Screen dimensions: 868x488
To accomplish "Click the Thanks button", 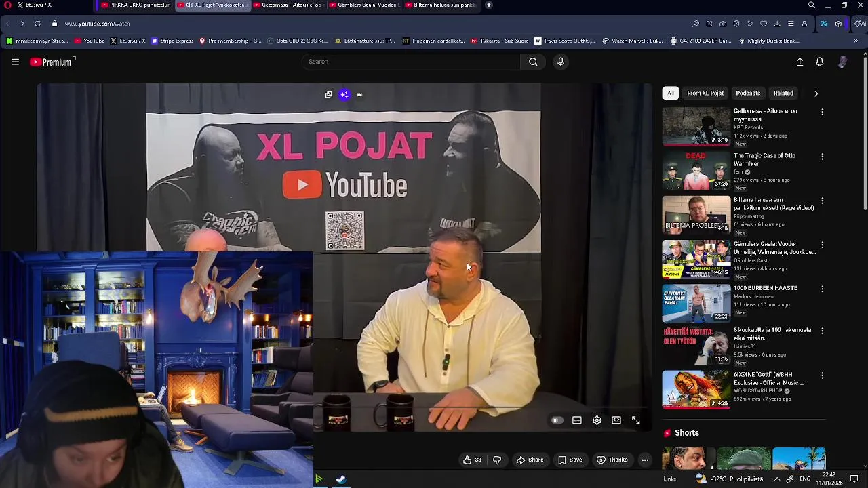I will 612,460.
